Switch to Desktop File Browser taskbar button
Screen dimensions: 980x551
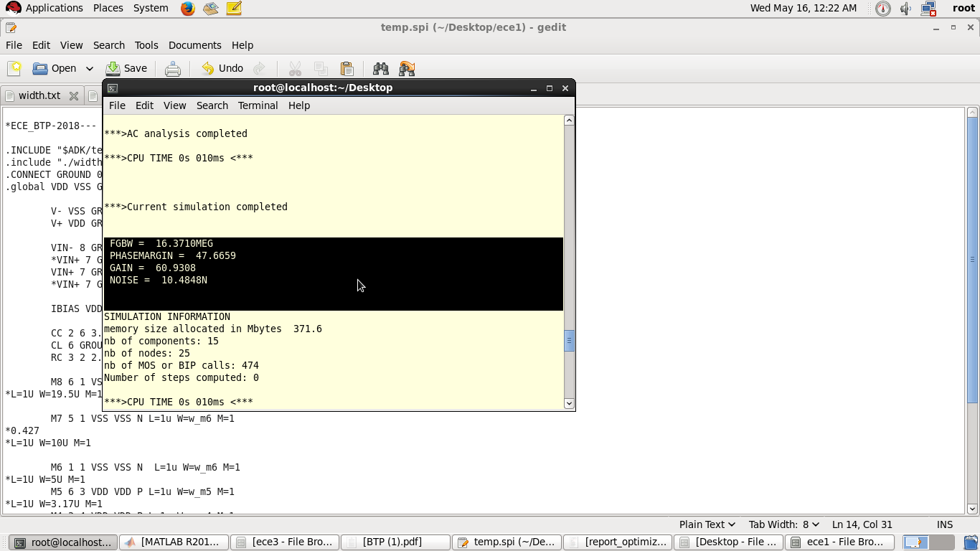tap(728, 542)
